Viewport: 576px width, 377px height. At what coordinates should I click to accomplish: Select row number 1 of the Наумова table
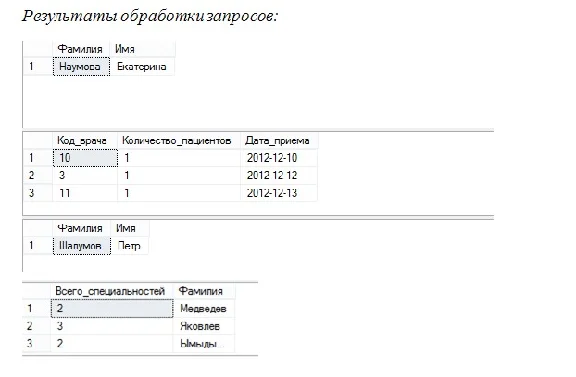(38, 67)
